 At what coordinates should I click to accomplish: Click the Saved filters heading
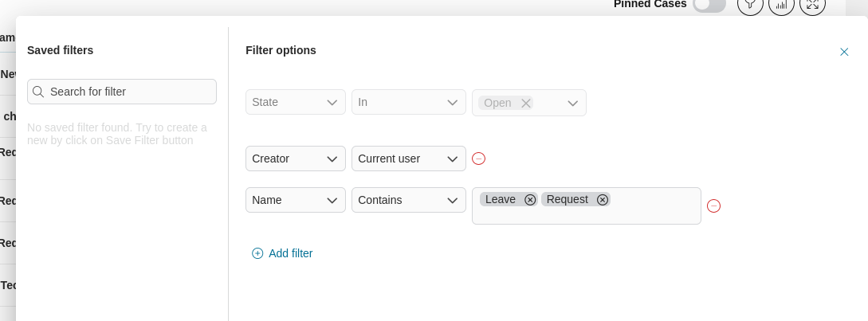(61, 50)
